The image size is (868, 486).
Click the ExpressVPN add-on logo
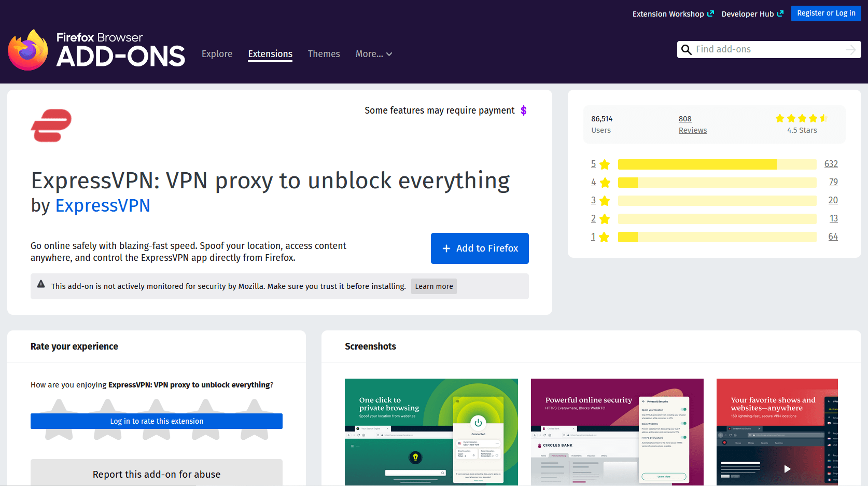click(x=51, y=126)
